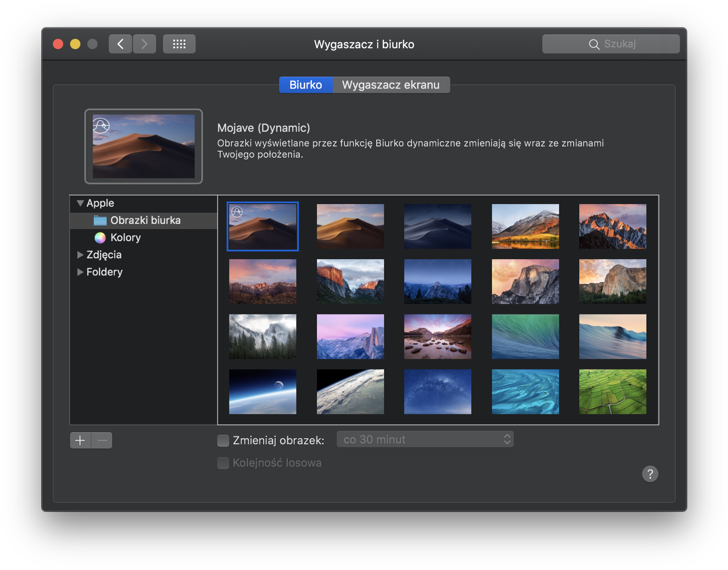Click the plus button to add folder

[x=80, y=440]
